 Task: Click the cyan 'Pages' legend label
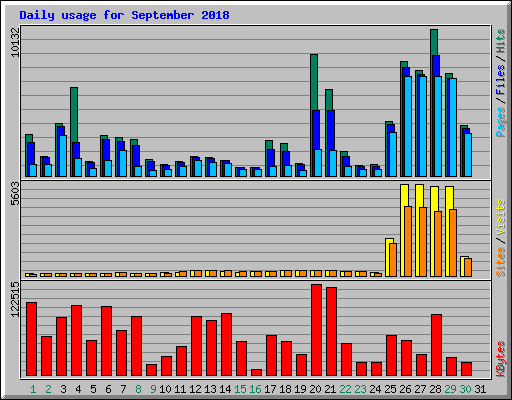[x=500, y=122]
